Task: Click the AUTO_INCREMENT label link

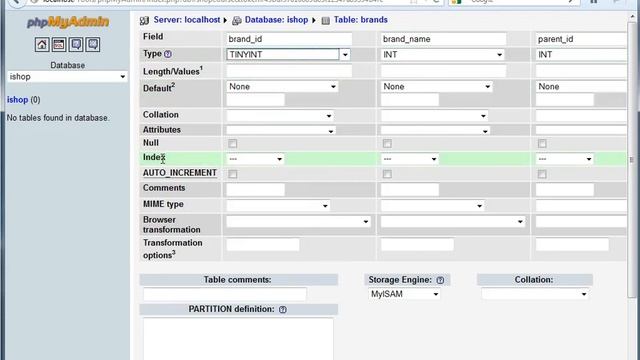Action: pyautogui.click(x=180, y=173)
